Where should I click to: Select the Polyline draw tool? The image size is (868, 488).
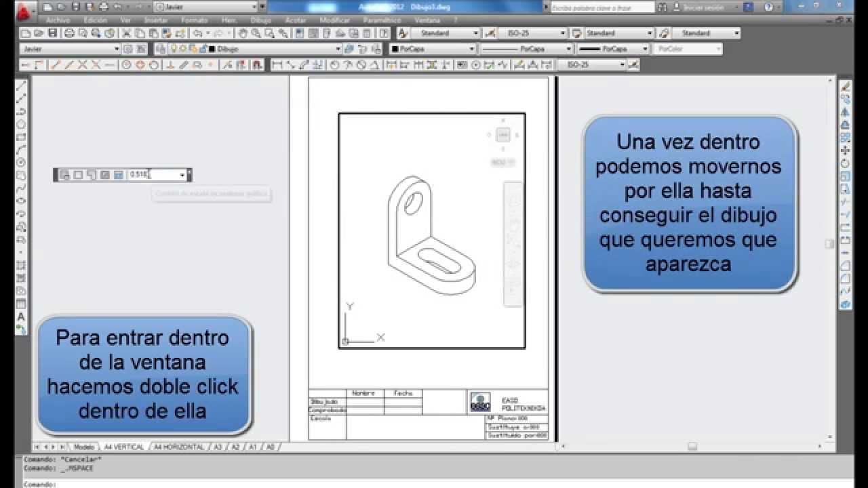(21, 112)
